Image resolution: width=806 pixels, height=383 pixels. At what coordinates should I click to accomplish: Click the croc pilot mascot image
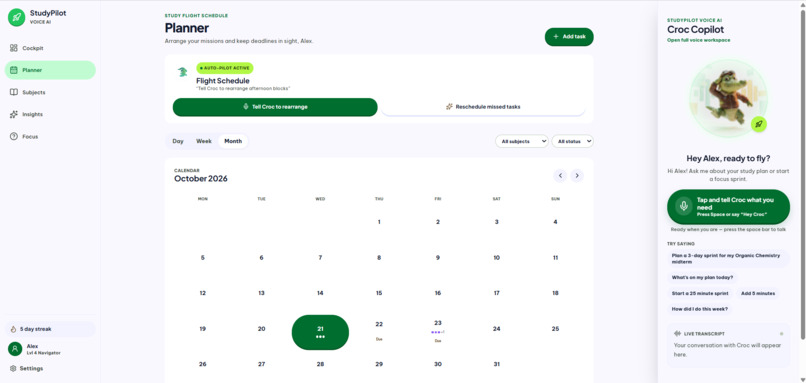pyautogui.click(x=727, y=98)
